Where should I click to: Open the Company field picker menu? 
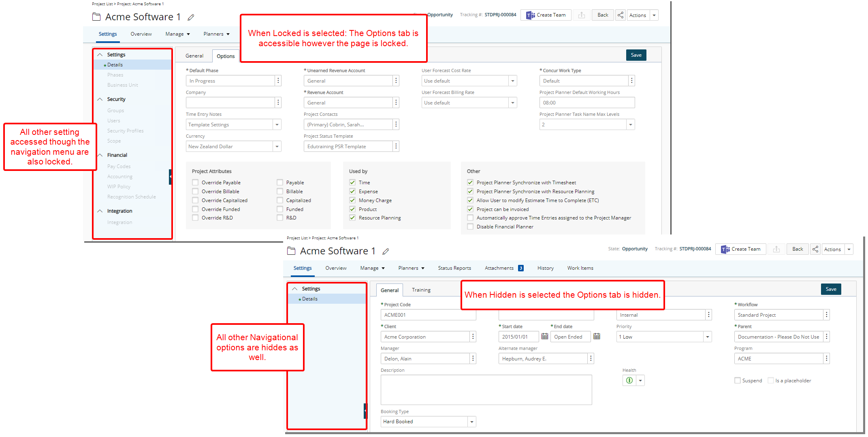tap(278, 102)
